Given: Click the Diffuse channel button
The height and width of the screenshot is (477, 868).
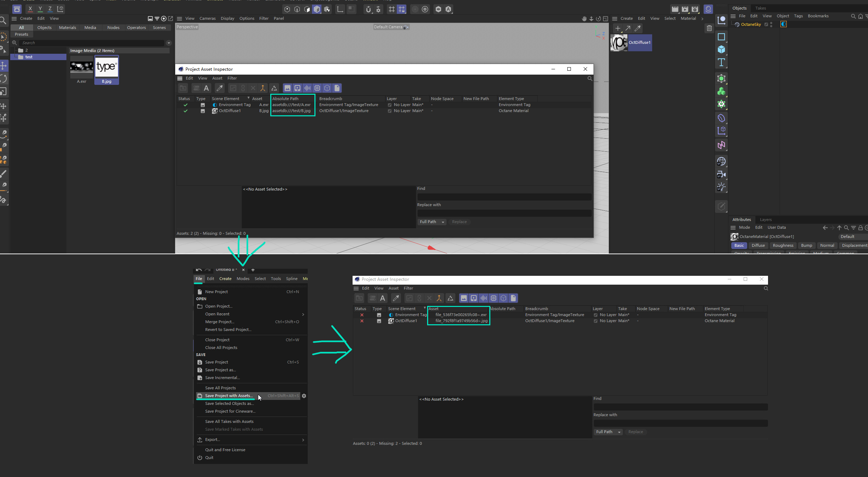Looking at the screenshot, I should pyautogui.click(x=758, y=245).
